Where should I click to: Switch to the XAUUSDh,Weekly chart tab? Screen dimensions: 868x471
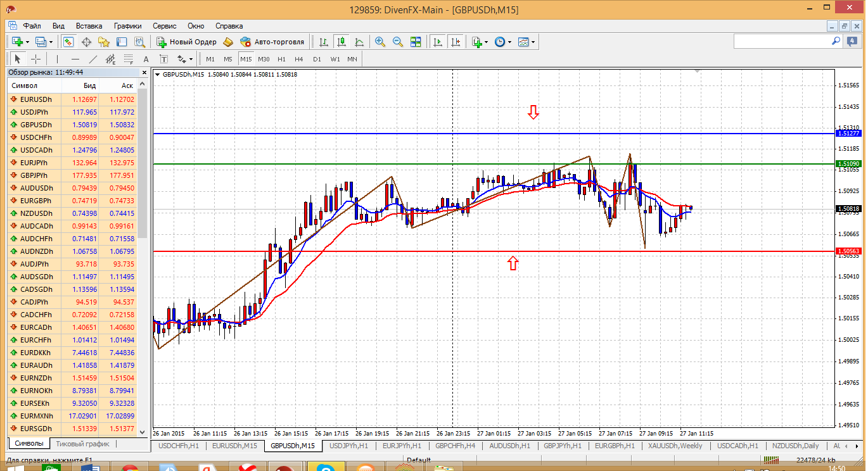tap(675, 446)
